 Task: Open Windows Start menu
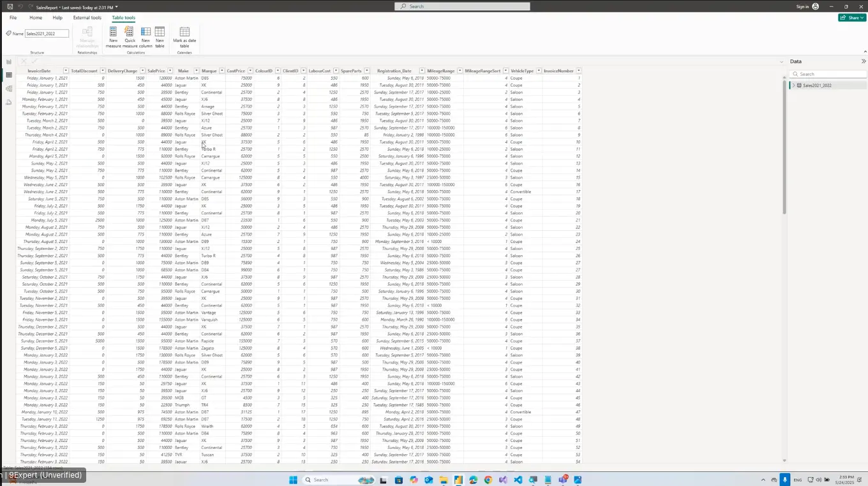tap(293, 480)
